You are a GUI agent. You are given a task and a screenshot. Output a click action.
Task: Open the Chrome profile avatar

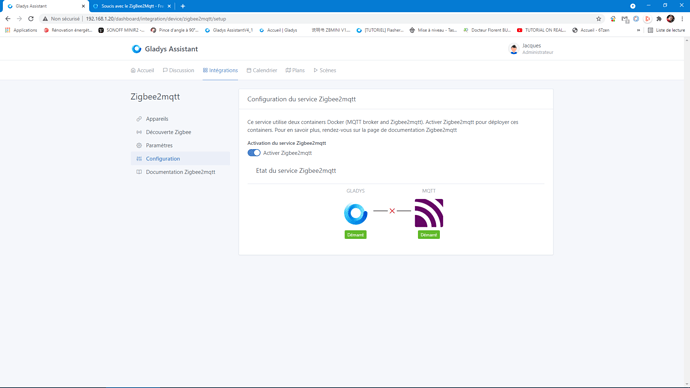tap(671, 19)
